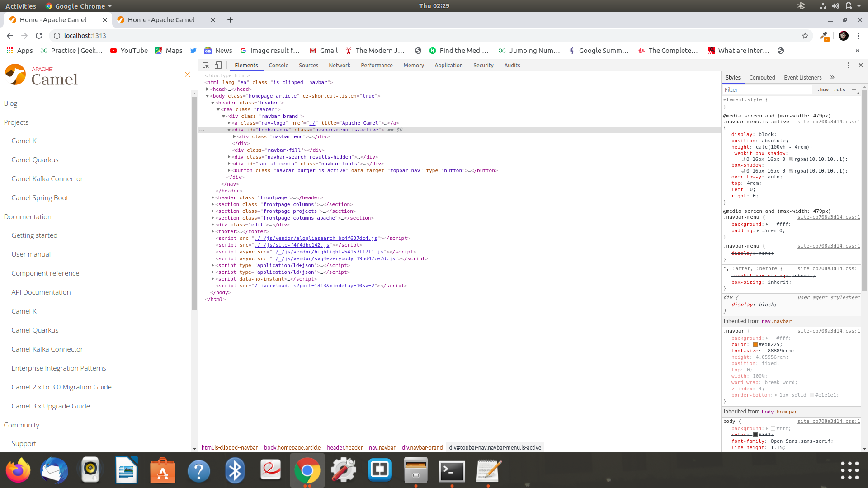Screen dimensions: 868x488
Task: Open the alogliasearch script source link
Action: [316, 238]
